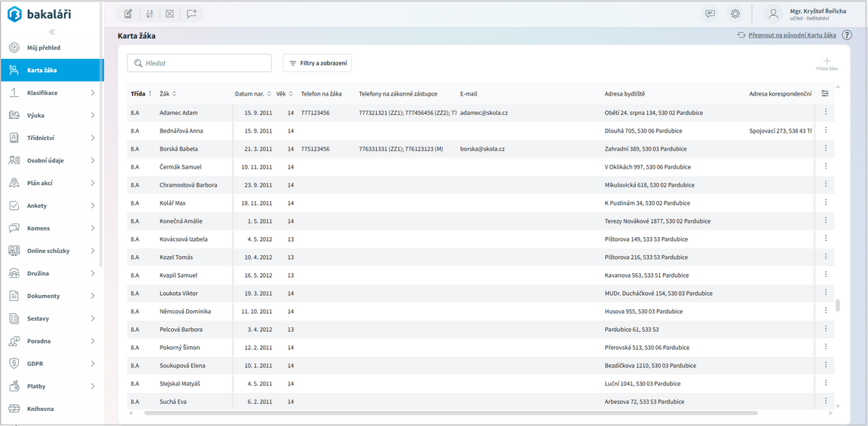Click the help question mark icon
Viewport: 868px width, 426px height.
pos(847,35)
